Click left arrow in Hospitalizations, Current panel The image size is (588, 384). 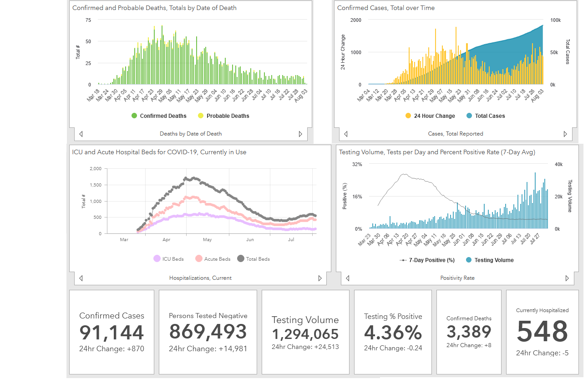pos(81,278)
